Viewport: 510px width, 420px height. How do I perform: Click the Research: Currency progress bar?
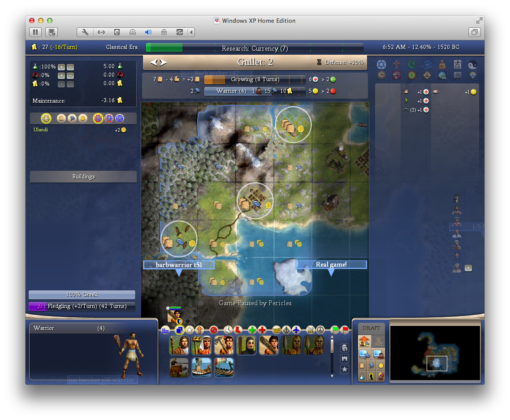click(255, 48)
